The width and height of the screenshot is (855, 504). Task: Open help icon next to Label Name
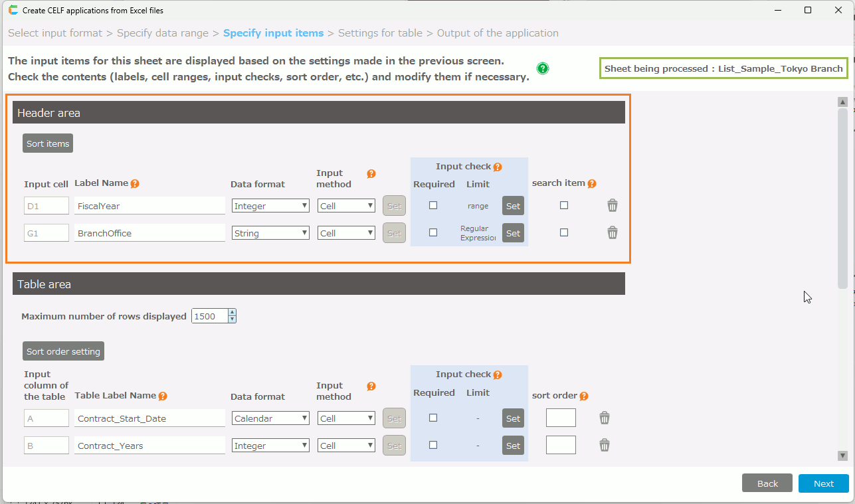135,184
